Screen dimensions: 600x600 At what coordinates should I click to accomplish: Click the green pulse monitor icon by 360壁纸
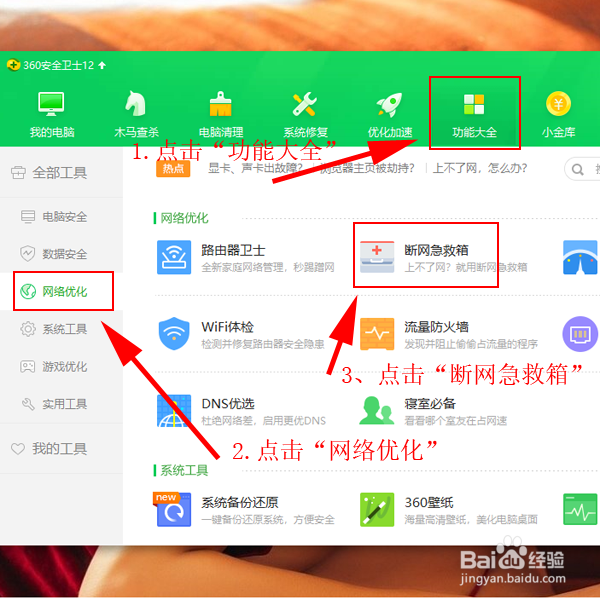(x=580, y=509)
